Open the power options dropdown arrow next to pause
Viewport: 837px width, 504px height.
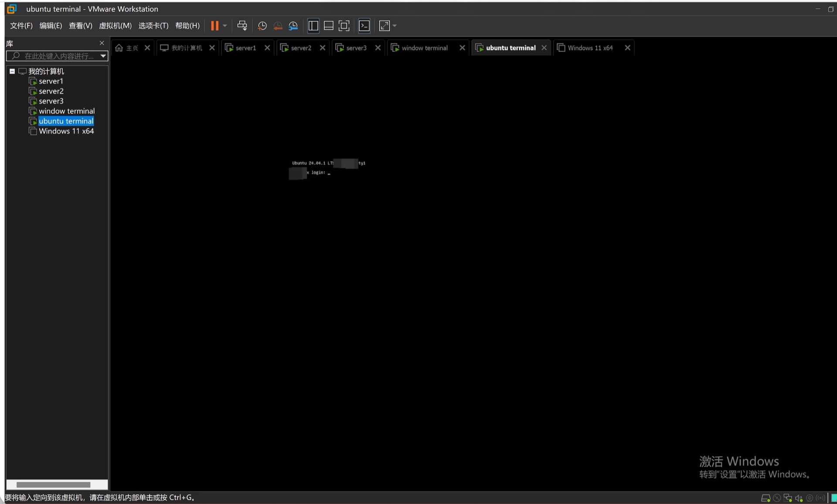225,26
